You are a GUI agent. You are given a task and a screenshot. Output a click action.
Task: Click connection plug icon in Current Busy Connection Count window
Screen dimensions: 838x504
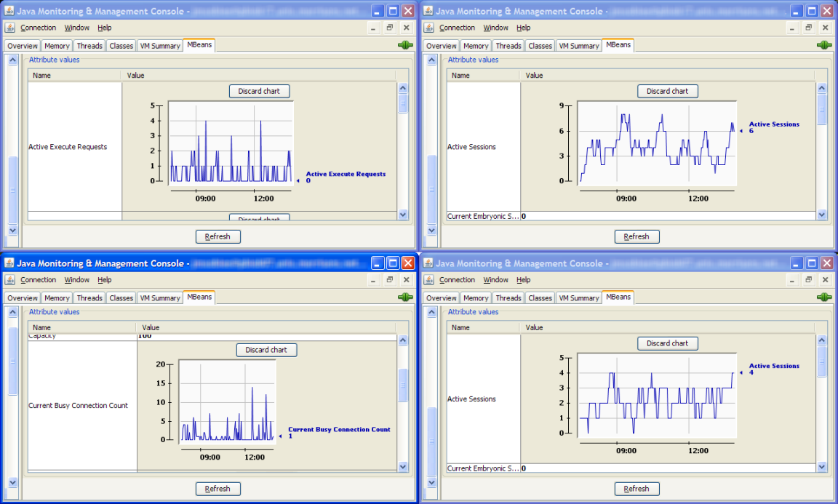point(405,297)
